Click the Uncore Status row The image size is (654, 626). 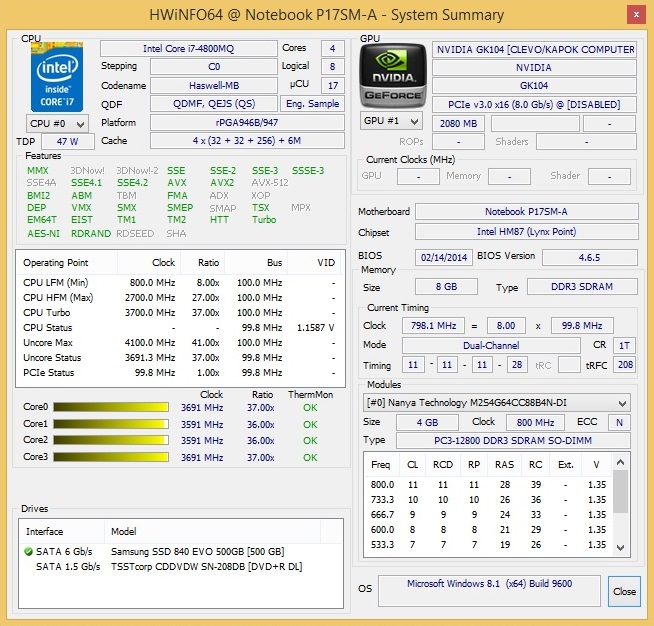point(180,358)
